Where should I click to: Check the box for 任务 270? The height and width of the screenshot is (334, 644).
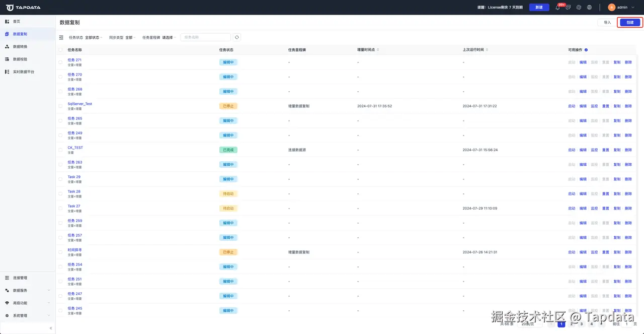[61, 77]
